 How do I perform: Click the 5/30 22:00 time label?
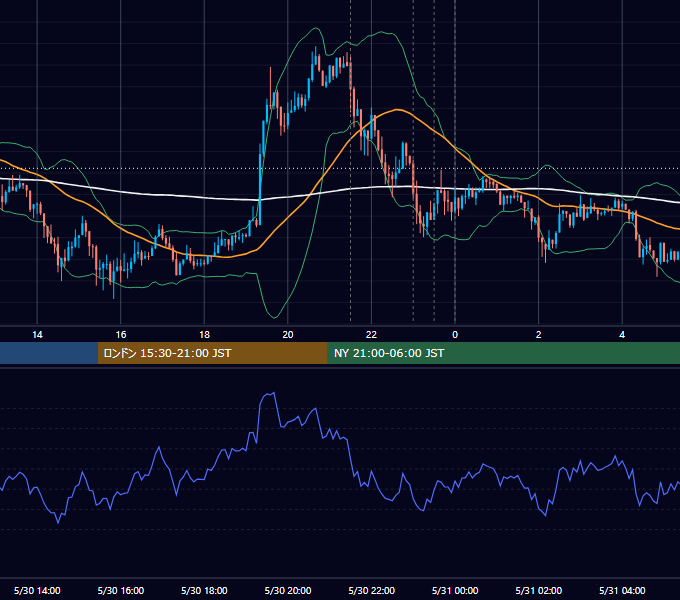point(372,590)
